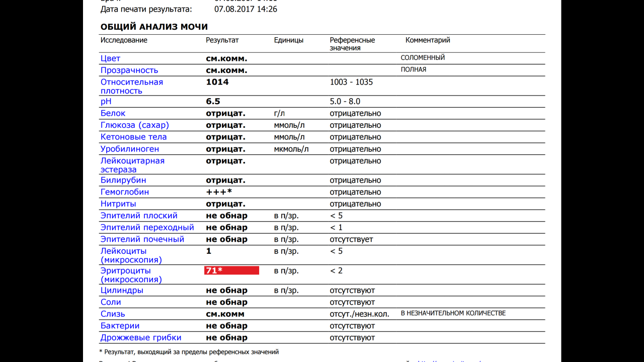Click the Единицы column header
This screenshot has width=644, height=362.
click(x=289, y=40)
